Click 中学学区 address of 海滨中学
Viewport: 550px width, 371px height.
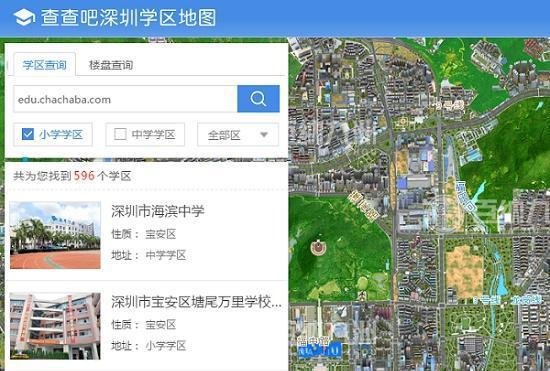pyautogui.click(x=166, y=255)
